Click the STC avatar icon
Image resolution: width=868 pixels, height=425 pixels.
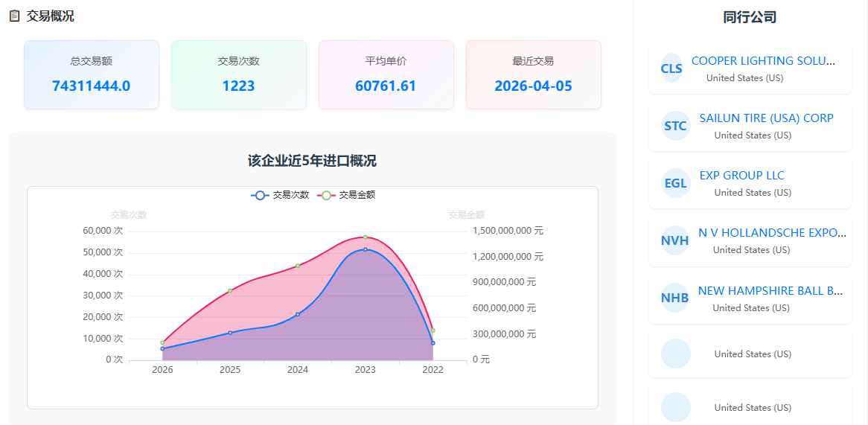[675, 126]
